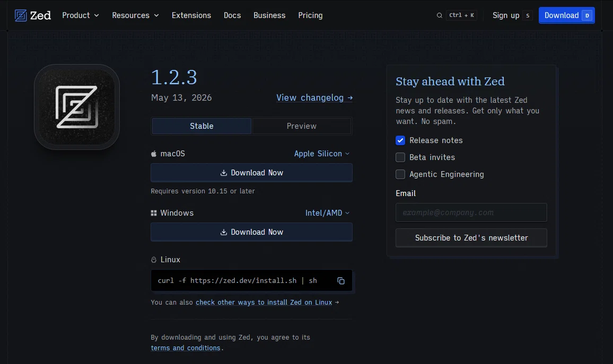The image size is (613, 364).
Task: Open the Intel/AMD architecture dropdown
Action: click(327, 213)
